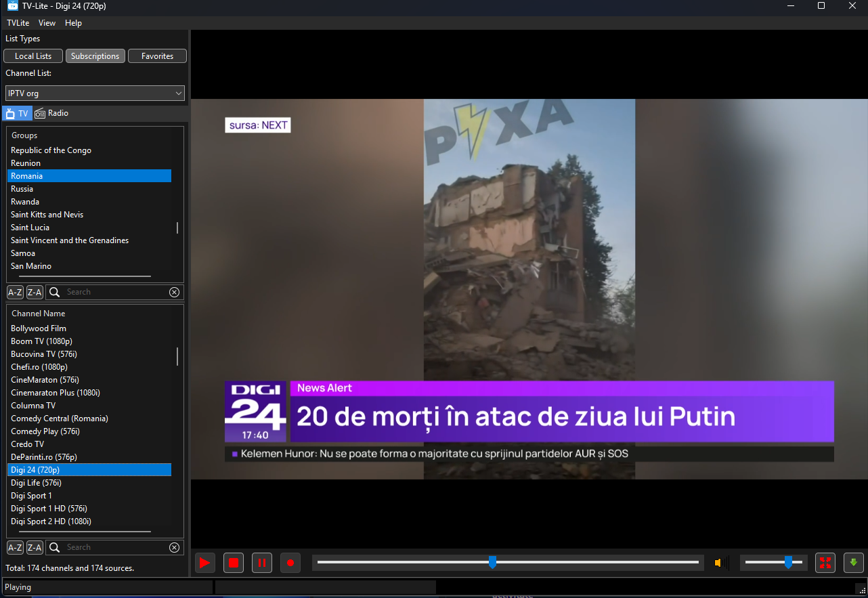868x598 pixels.
Task: Sort Channel Name list Z-A
Action: [x=35, y=547]
